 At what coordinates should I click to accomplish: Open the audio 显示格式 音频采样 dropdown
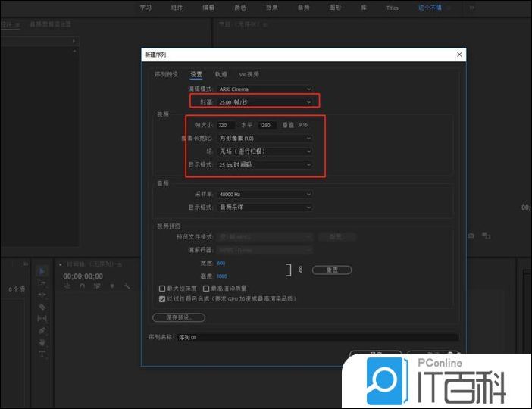[x=265, y=207]
